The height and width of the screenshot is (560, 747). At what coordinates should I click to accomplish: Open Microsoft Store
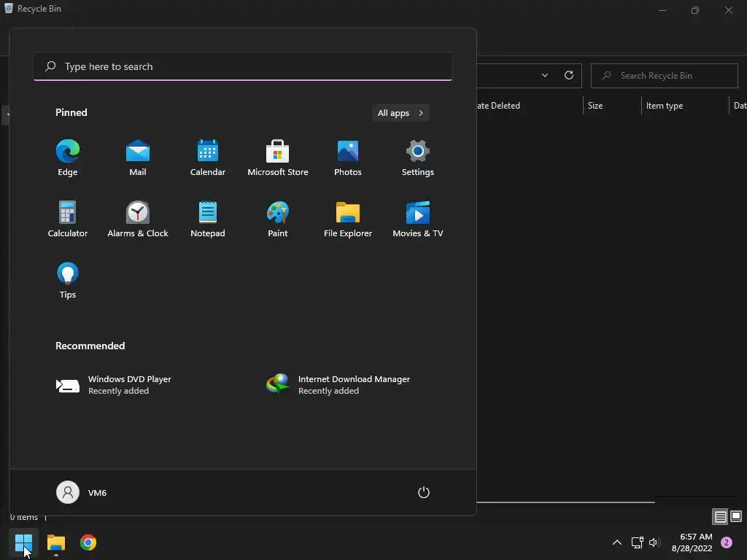click(x=278, y=158)
